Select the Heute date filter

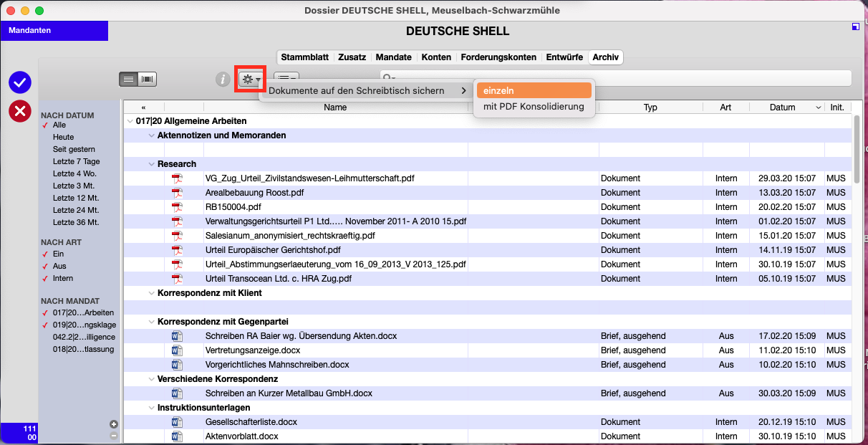pos(63,137)
